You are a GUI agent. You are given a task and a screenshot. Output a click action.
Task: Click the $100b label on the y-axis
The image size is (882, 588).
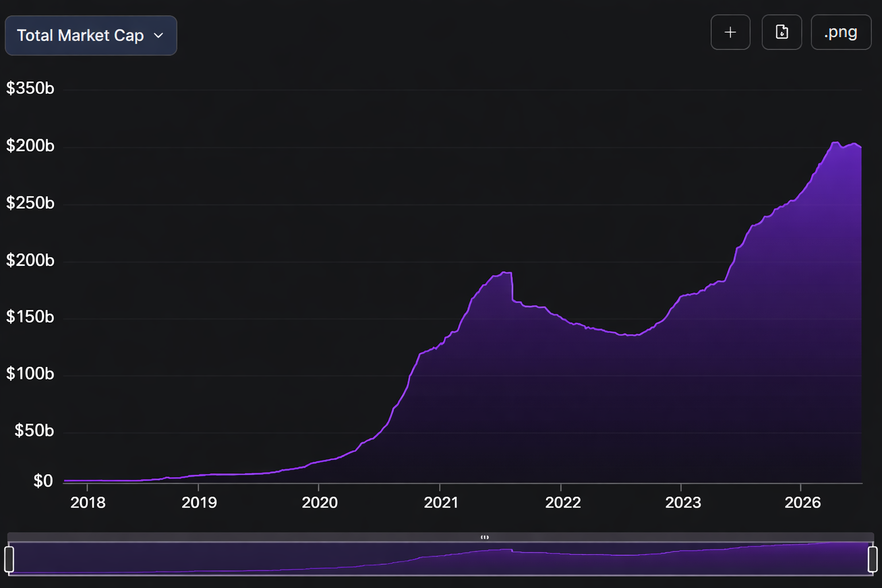pyautogui.click(x=30, y=374)
